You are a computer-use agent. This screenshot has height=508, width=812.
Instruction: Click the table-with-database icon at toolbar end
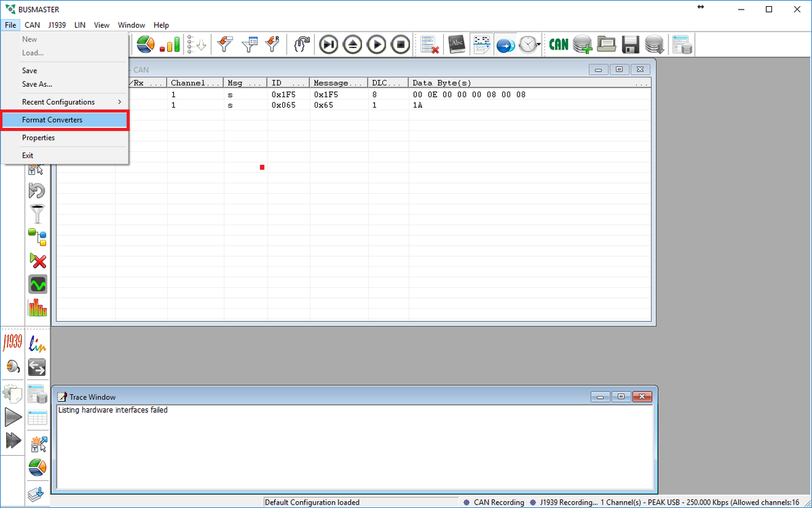[681, 45]
